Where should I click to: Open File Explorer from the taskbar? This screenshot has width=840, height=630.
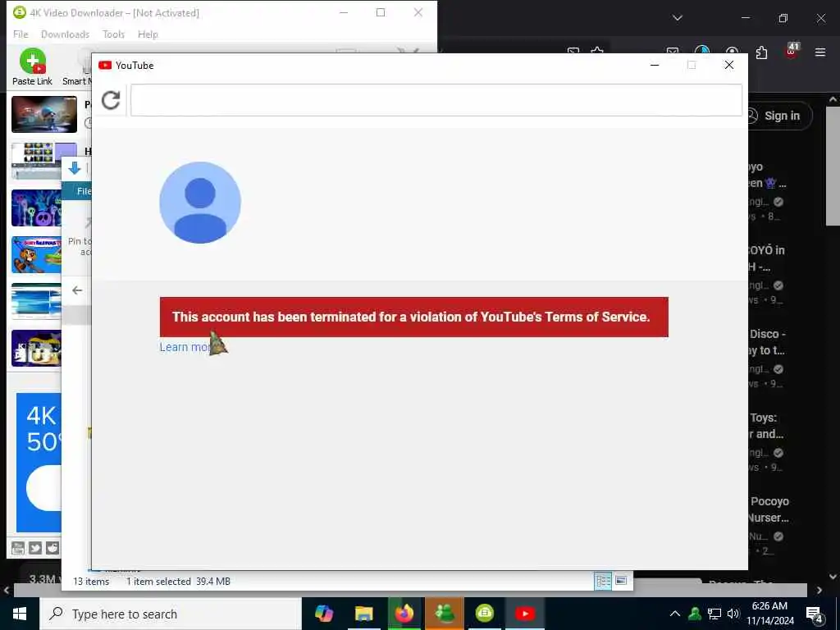point(363,614)
